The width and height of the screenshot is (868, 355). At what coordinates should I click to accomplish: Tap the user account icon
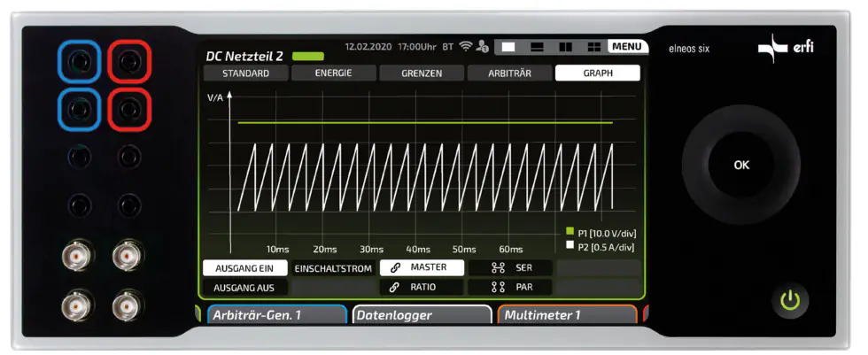click(x=484, y=46)
